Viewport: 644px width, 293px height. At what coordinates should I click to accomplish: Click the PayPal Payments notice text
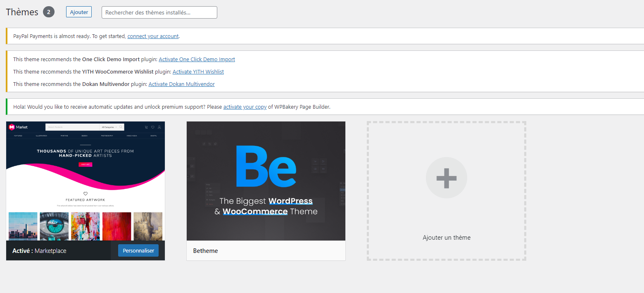coord(96,36)
